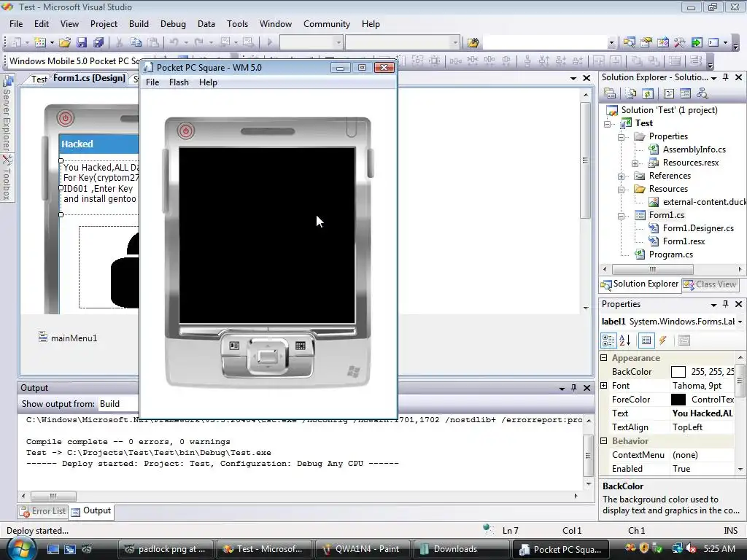This screenshot has width=747, height=560.
Task: Click View Code icon in Solution Explorer
Action: 669,94
